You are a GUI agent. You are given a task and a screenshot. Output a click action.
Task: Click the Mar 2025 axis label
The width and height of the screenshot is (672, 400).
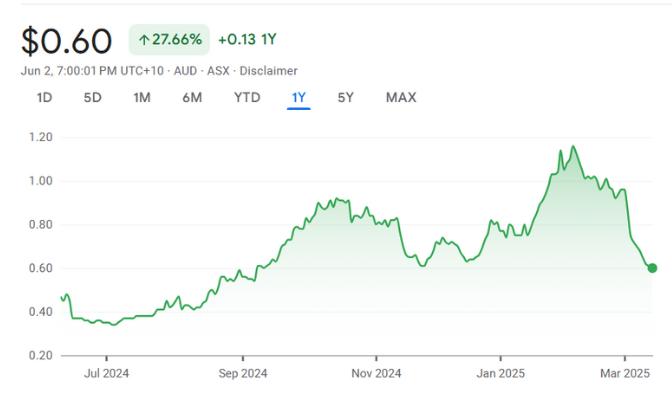tap(626, 374)
